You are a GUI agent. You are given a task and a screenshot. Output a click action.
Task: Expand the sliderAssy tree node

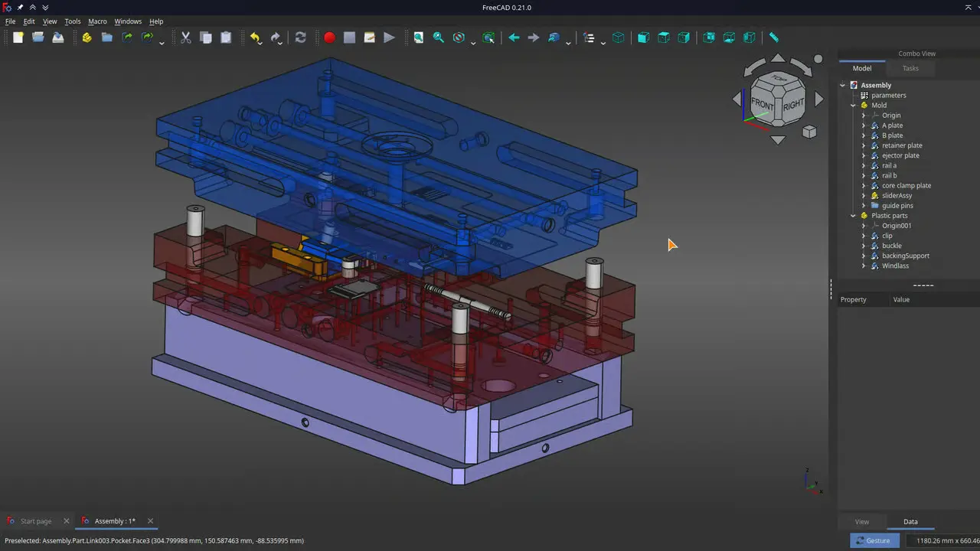pyautogui.click(x=864, y=196)
